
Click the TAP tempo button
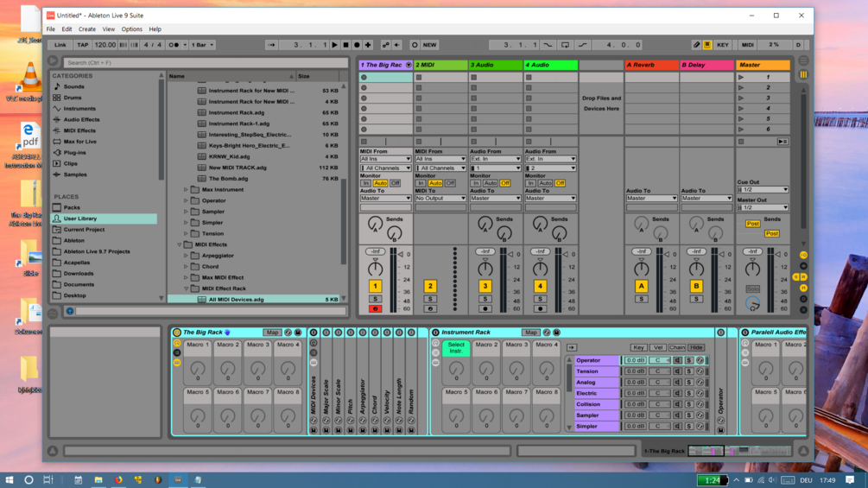point(83,45)
